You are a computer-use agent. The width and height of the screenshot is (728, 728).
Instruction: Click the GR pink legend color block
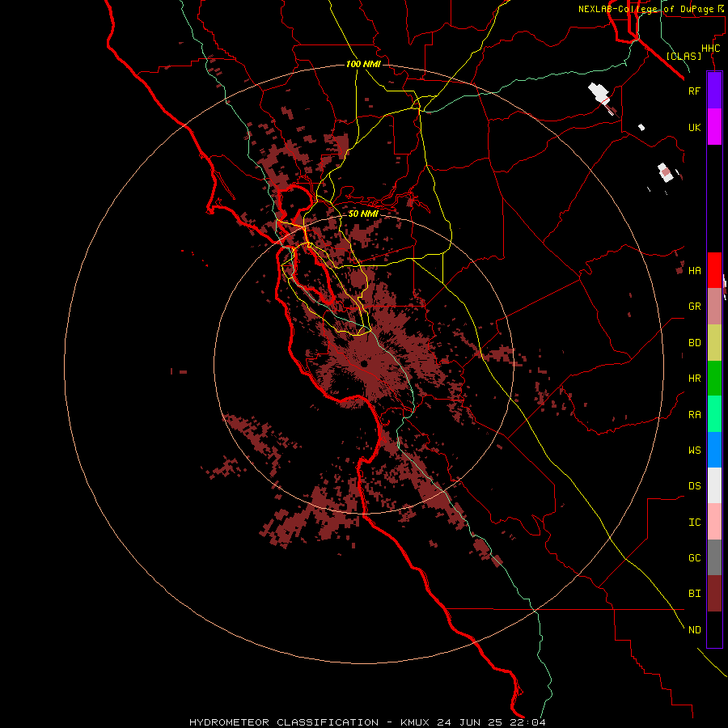click(714, 307)
